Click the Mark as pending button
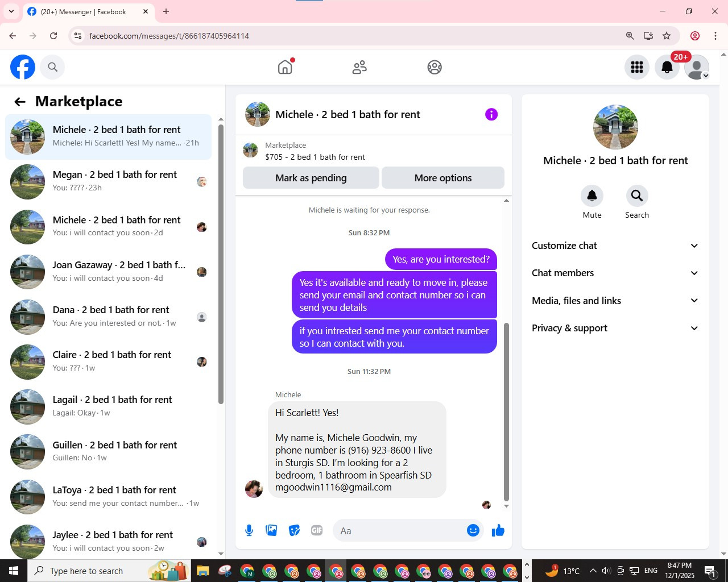This screenshot has height=582, width=728. click(311, 178)
